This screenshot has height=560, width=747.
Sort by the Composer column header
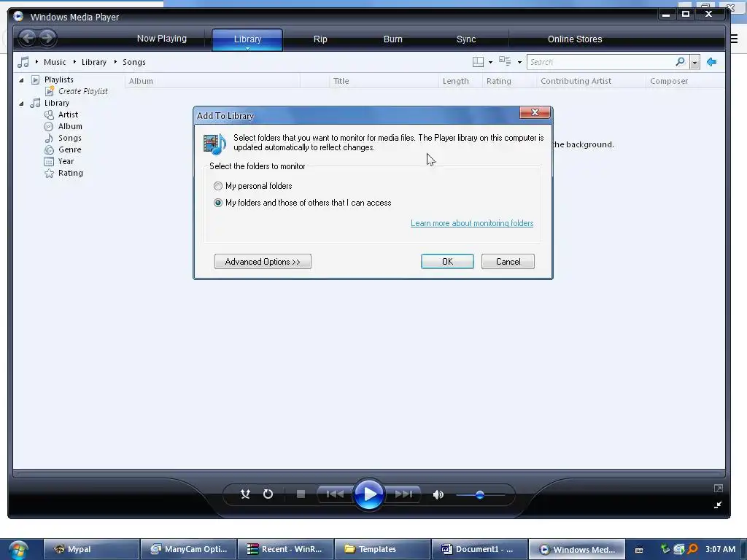[686, 81]
